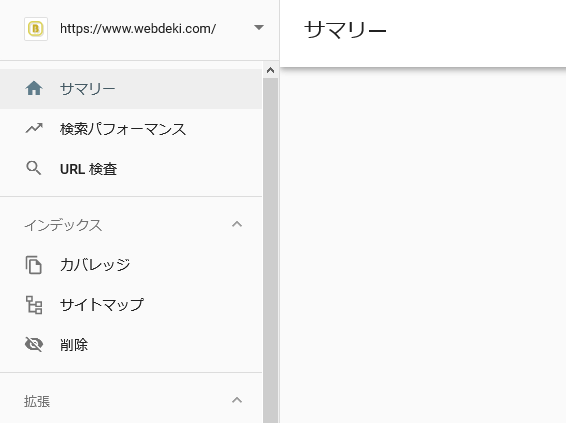Open the サマリー menu item
This screenshot has width=566, height=423.
pos(131,88)
